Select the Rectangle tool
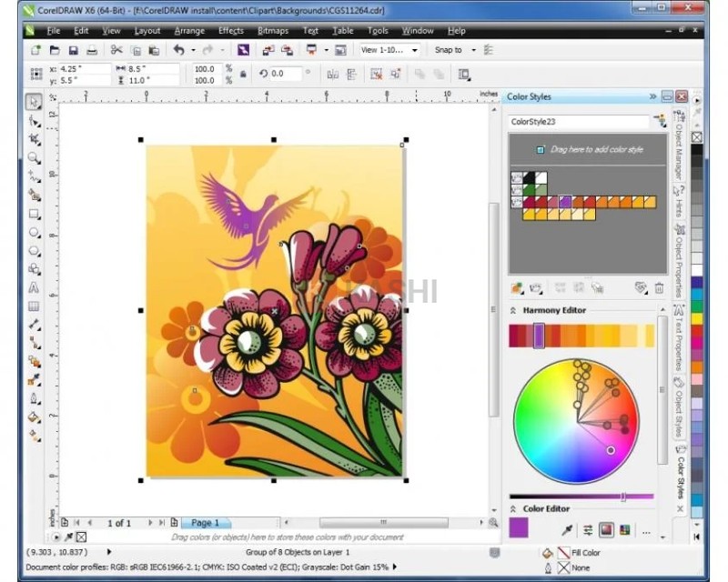 click(34, 215)
